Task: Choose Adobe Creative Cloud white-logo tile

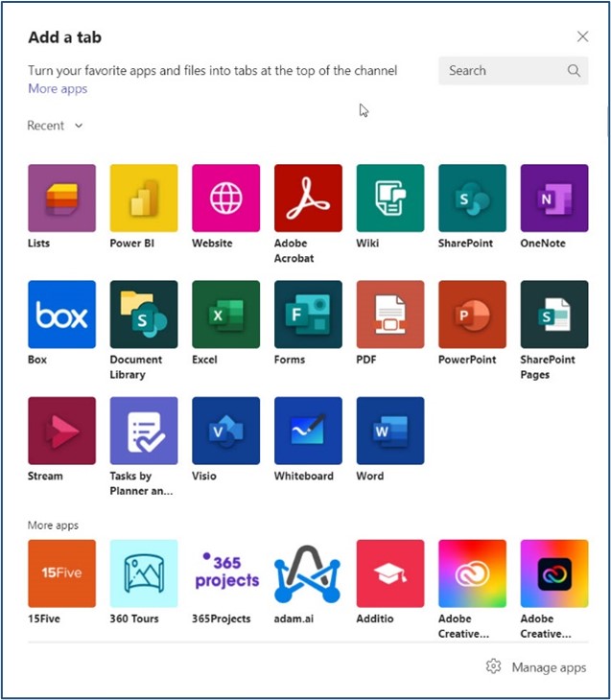Action: click(473, 573)
